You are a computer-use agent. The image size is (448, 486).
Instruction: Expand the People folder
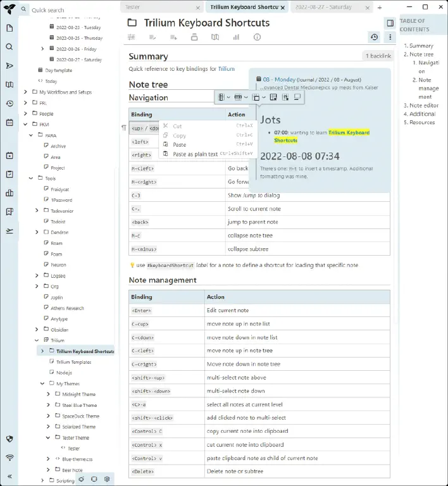pyautogui.click(x=25, y=113)
